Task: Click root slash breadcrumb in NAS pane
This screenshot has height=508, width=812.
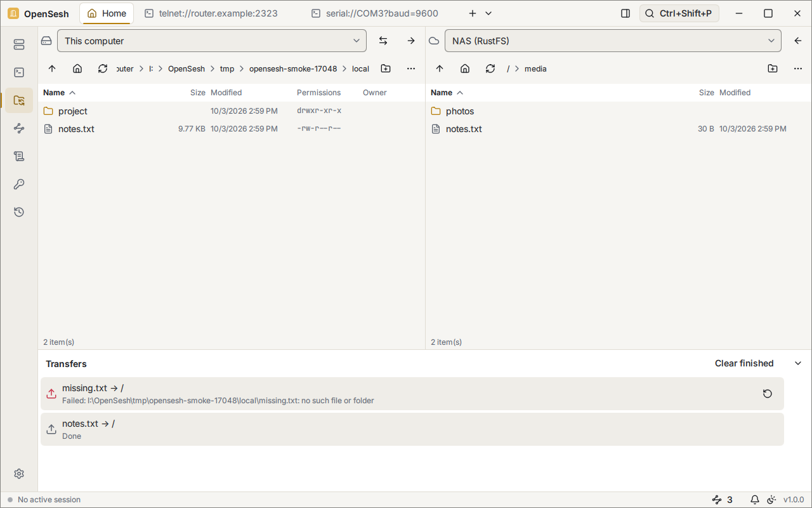Action: click(x=508, y=69)
